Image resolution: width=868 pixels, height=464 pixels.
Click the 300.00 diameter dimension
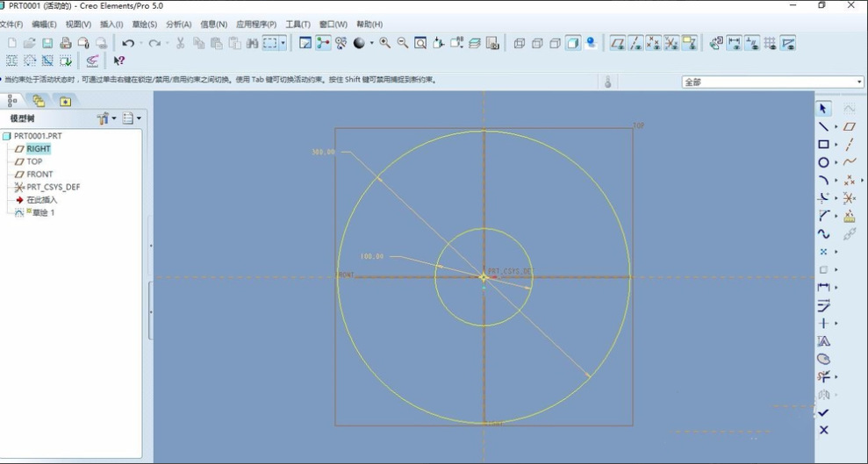click(x=323, y=152)
